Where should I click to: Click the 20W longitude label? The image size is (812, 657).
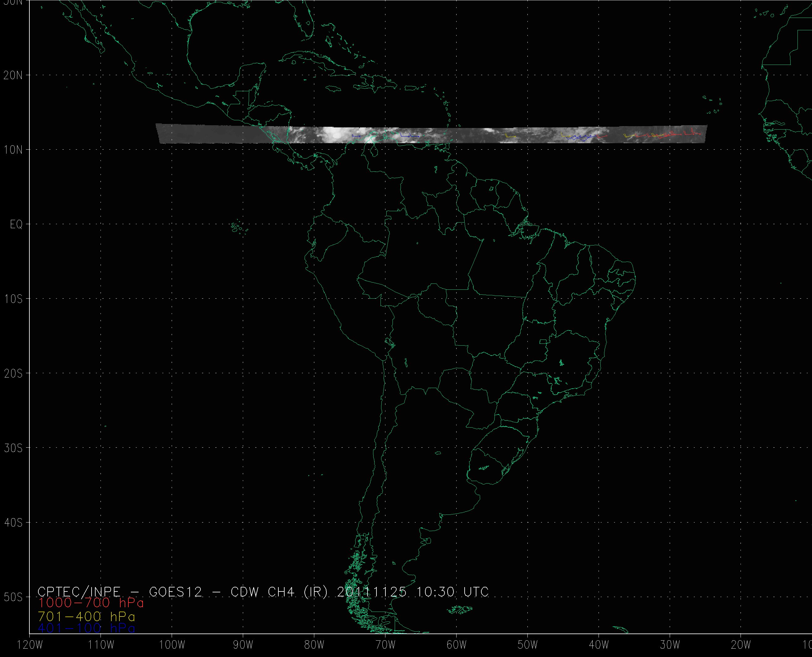point(741,645)
